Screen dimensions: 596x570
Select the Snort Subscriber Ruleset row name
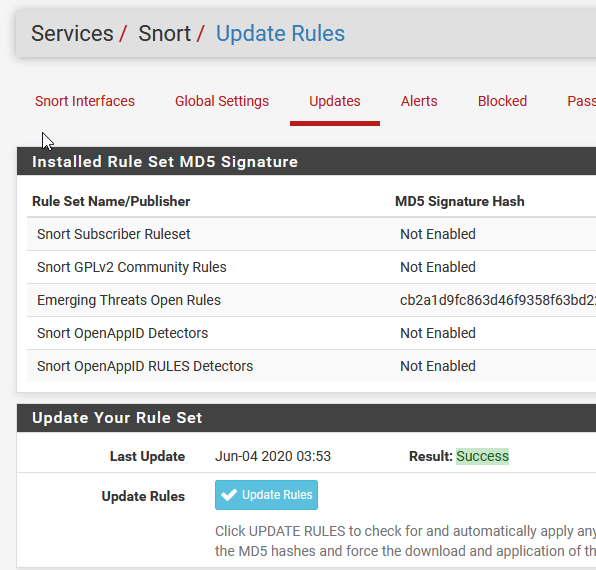[114, 234]
